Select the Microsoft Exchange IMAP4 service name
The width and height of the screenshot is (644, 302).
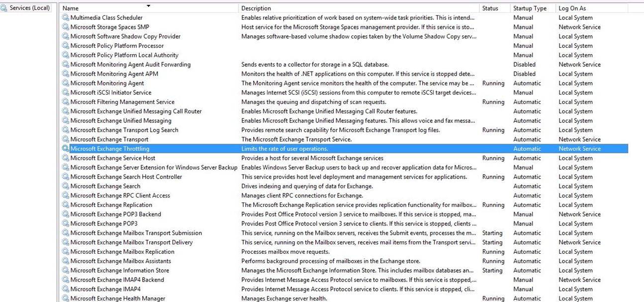click(105, 289)
